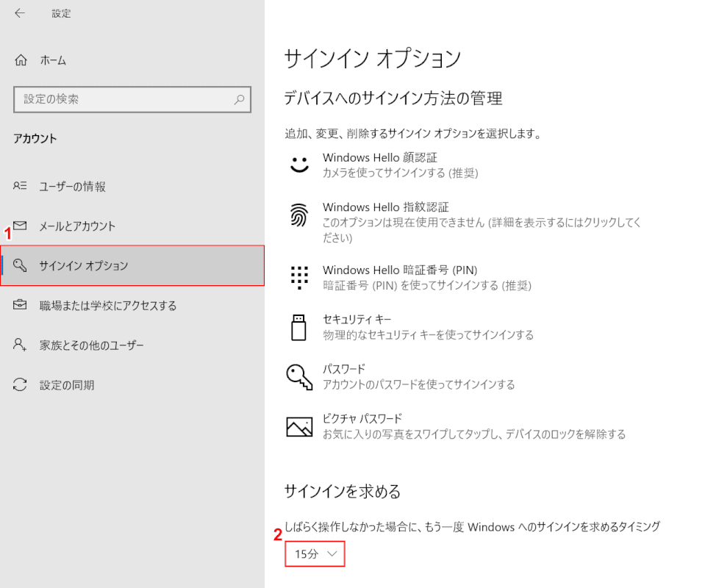Click アカウントのパスワードを使ってサインインする text
Screen dimensions: 705x588
click(418, 384)
